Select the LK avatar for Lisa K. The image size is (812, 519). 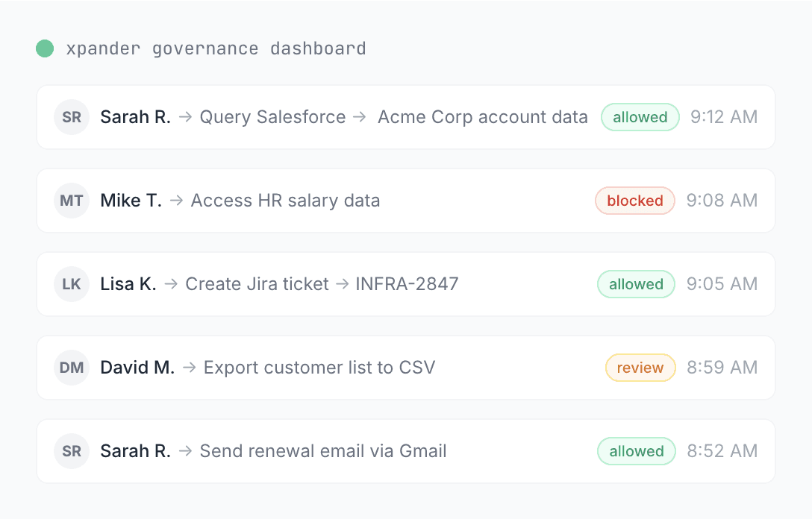72,284
